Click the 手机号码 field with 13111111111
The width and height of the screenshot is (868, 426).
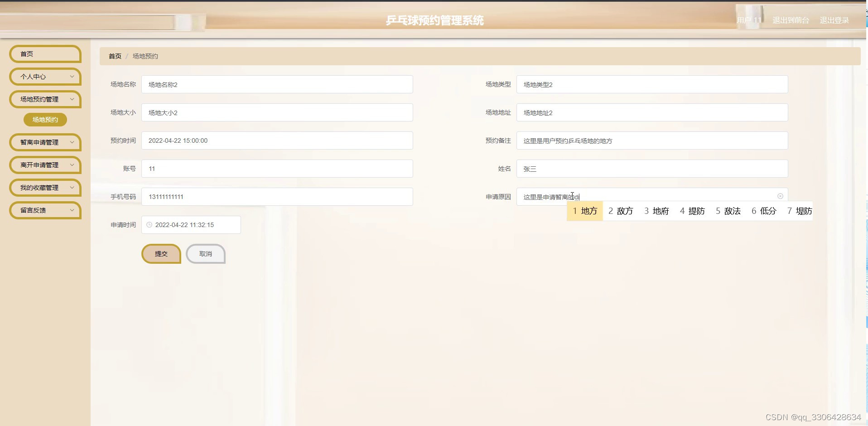277,197
